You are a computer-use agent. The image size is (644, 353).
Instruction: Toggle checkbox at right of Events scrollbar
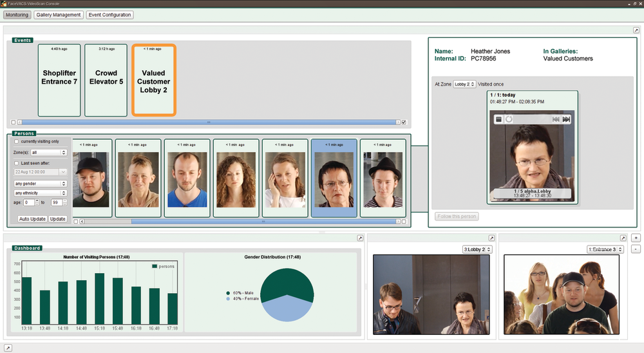click(404, 122)
